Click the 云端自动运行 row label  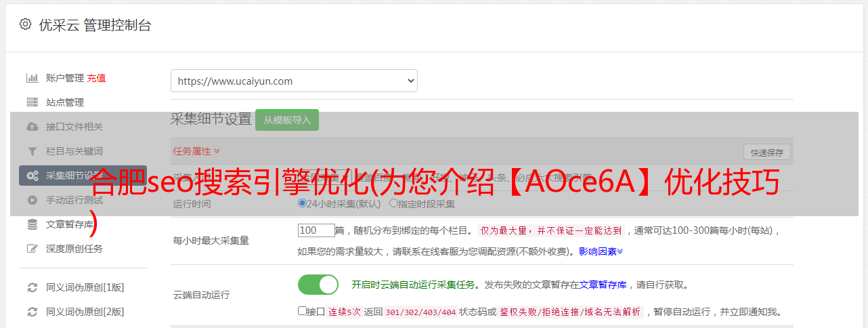pyautogui.click(x=202, y=295)
